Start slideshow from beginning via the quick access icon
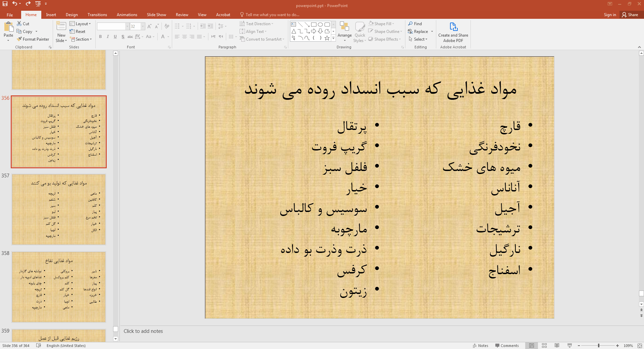644x349 pixels. [38, 4]
